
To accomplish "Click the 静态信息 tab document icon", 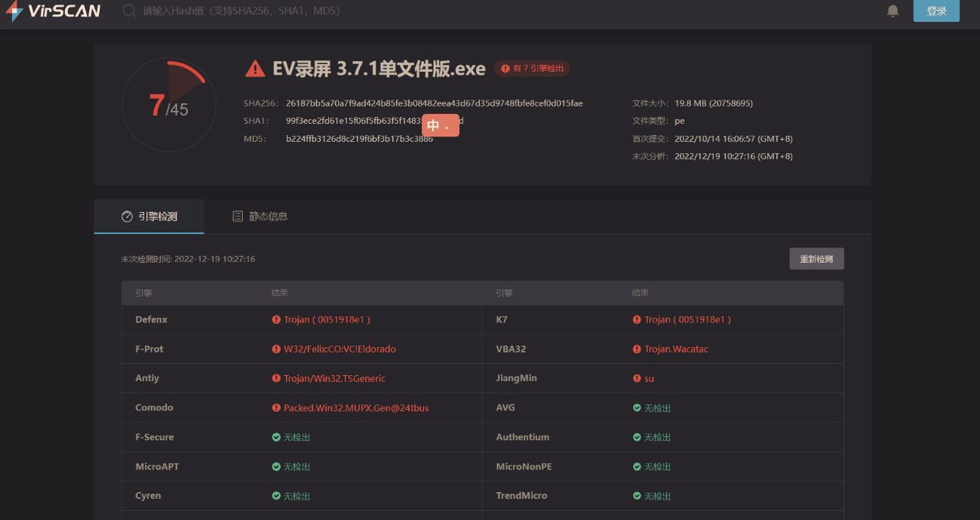I will [x=238, y=217].
